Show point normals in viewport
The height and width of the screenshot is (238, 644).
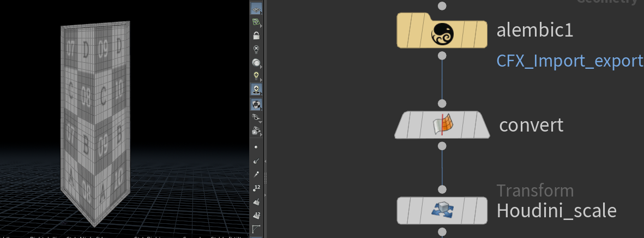tap(256, 161)
